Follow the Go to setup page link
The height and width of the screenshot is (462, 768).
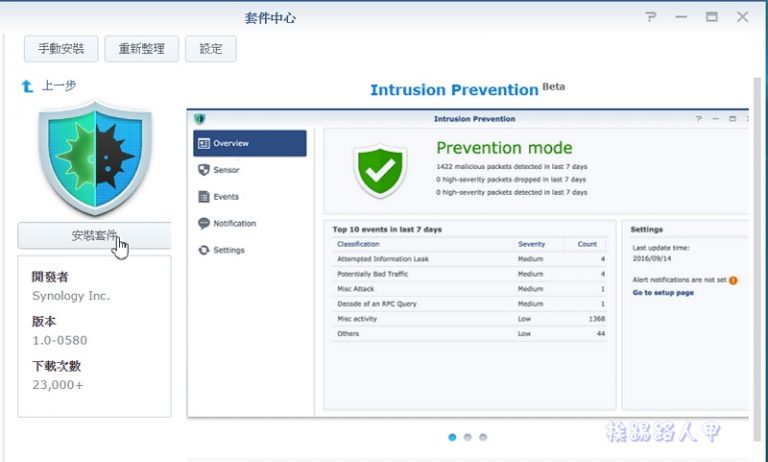click(x=663, y=293)
